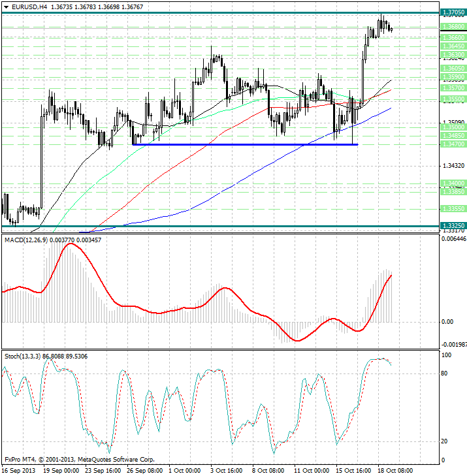Image resolution: width=467 pixels, height=476 pixels.
Task: Click the 1.33550 price level label
Action: pos(453,209)
